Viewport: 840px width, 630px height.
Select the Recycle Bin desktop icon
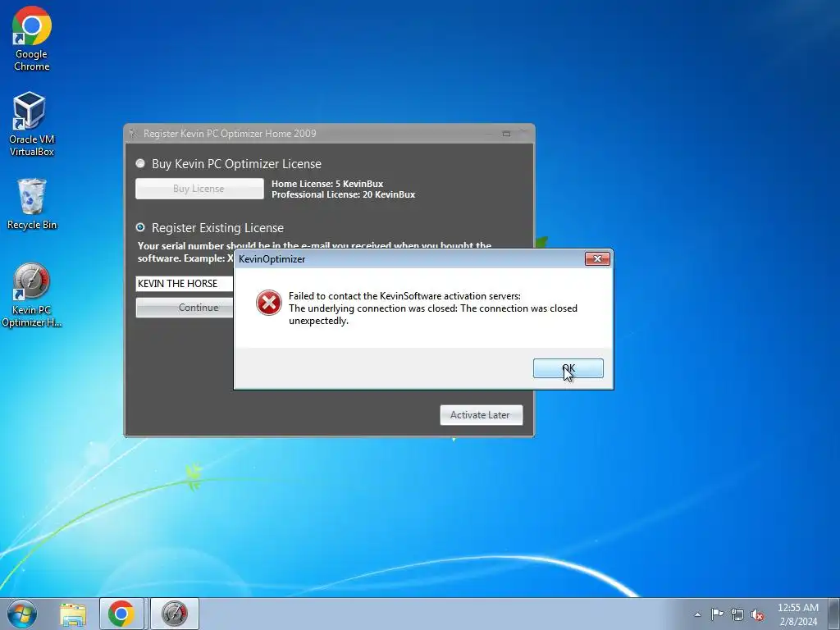pyautogui.click(x=32, y=204)
